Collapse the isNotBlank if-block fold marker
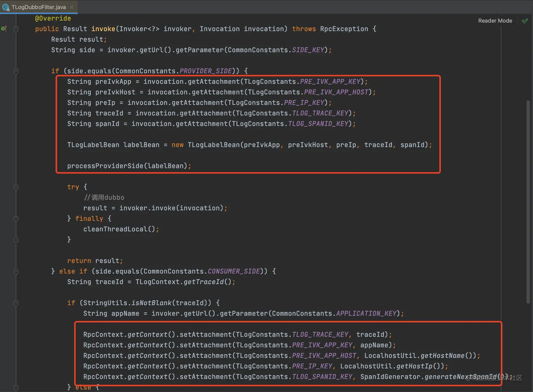 [x=16, y=303]
